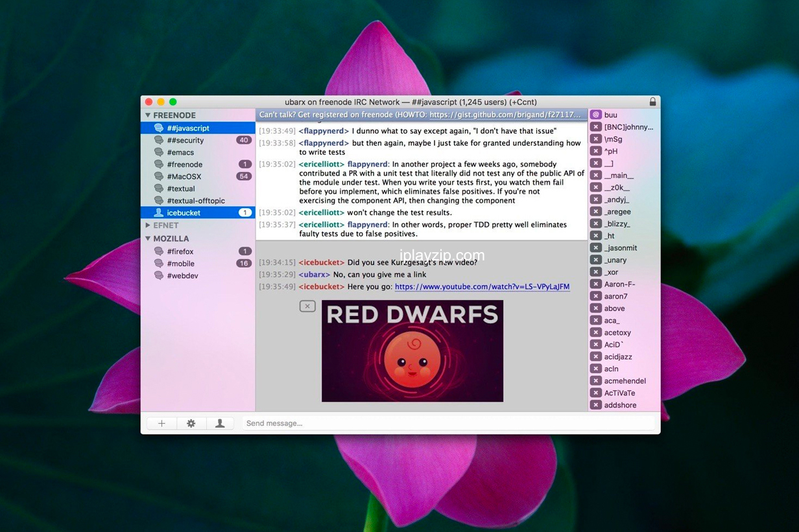Click flappynerd nickname at 19:33:58
799x532 pixels.
[324, 143]
